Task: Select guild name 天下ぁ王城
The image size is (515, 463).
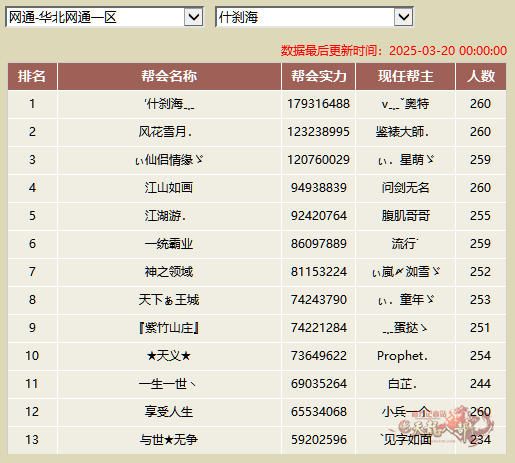Action: [x=169, y=300]
